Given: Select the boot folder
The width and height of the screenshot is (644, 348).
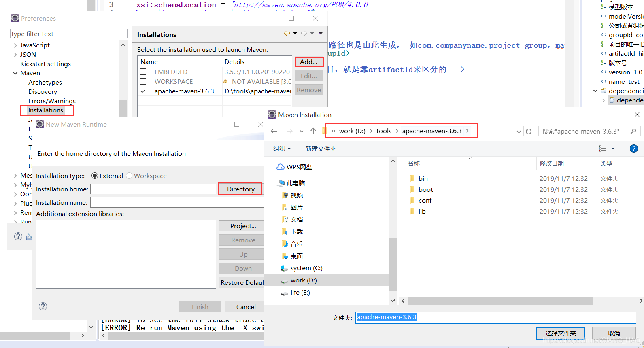Looking at the screenshot, I should pyautogui.click(x=421, y=189).
